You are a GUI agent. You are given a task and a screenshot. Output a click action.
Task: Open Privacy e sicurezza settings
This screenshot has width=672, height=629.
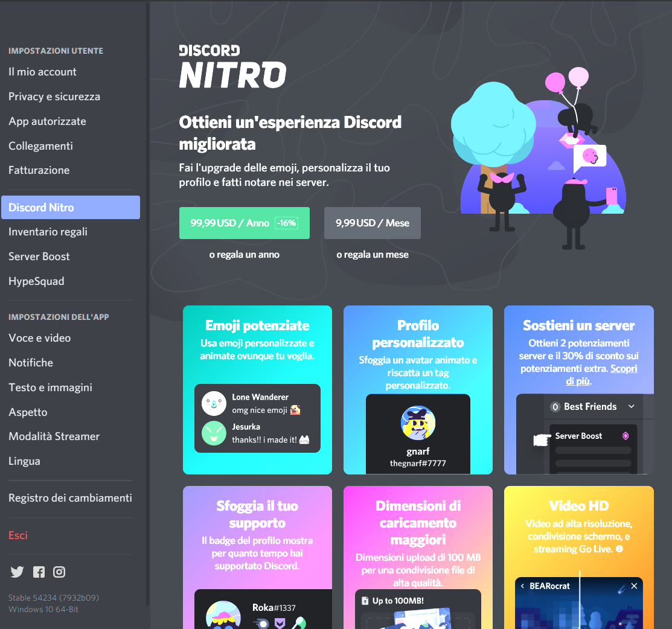[54, 97]
